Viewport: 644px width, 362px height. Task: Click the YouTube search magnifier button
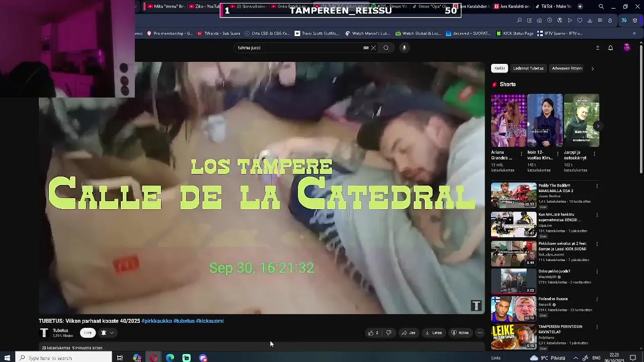pos(386,48)
